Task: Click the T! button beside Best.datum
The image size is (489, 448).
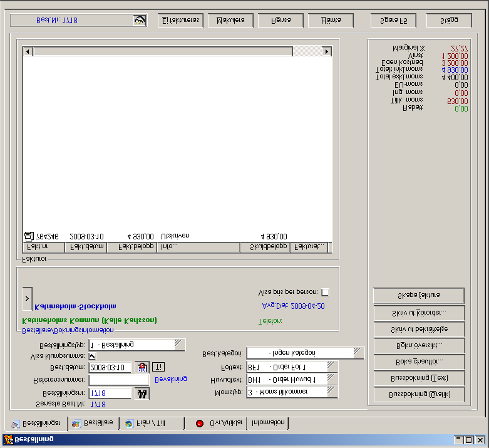Action: pos(158,367)
